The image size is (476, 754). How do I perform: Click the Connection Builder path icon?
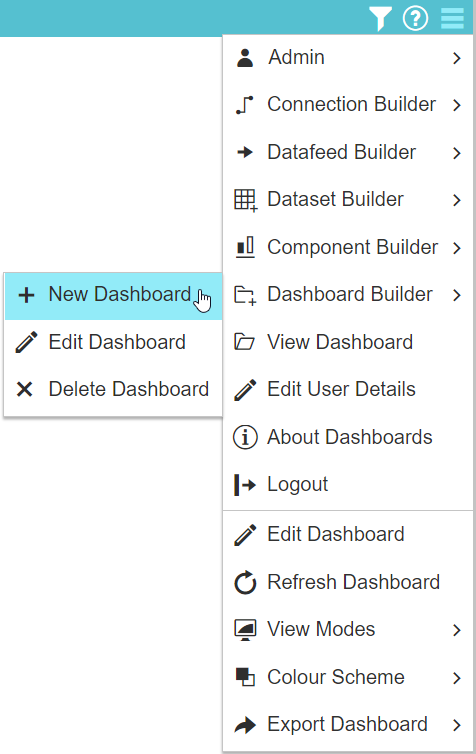pos(245,105)
